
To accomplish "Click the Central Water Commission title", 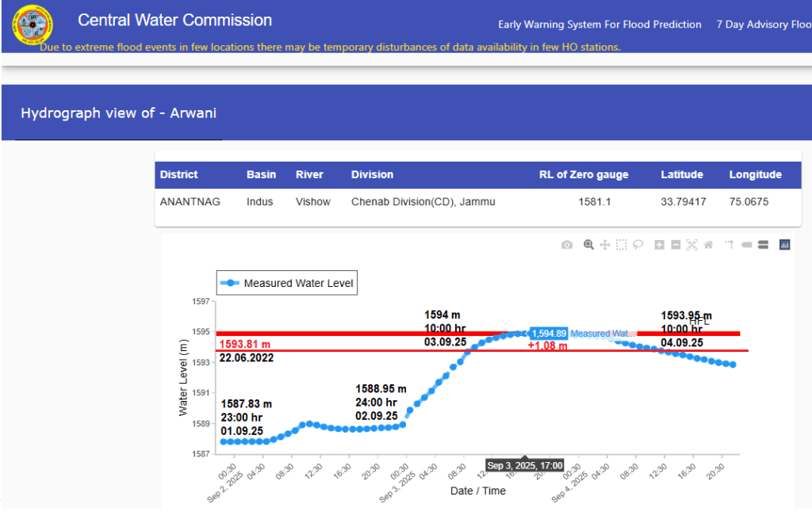I will [x=174, y=21].
